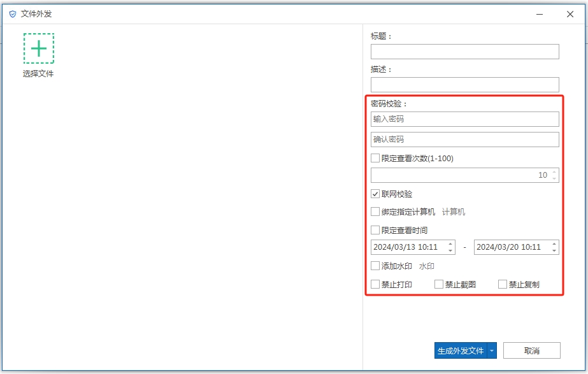Enable 限定查看次数(1-100) checkbox

(x=375, y=157)
